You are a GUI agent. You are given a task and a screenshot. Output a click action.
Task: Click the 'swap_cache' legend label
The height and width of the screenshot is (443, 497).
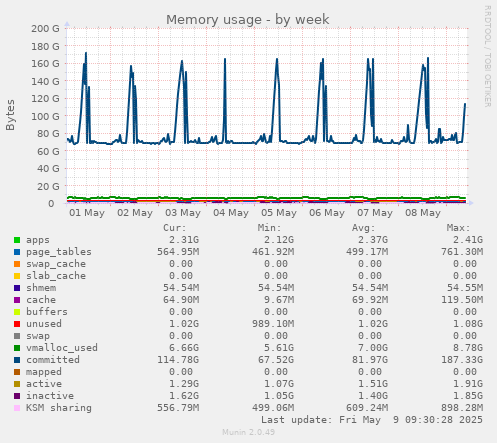tap(56, 264)
